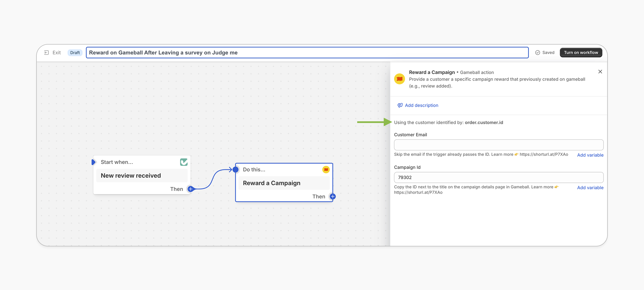Close the Reward a Campaign settings panel

point(600,72)
